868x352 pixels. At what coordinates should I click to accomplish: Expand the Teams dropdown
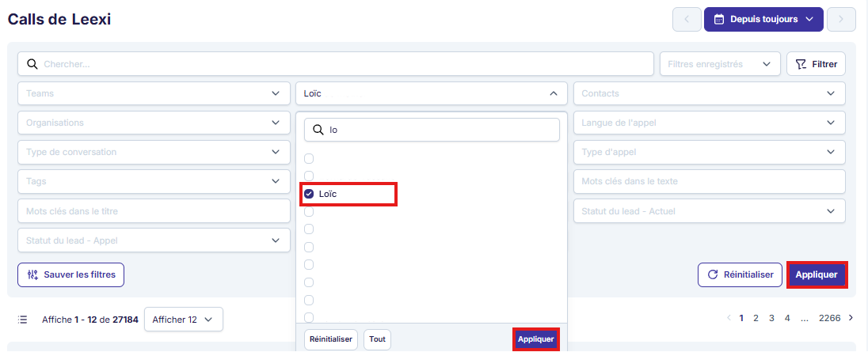(154, 93)
